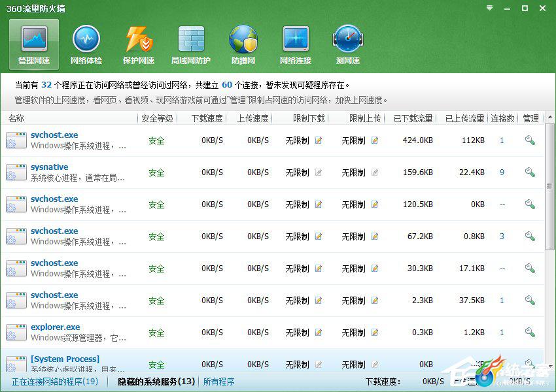Open the title bar dropdown menu arrow
The width and height of the screenshot is (556, 392).
click(490, 8)
